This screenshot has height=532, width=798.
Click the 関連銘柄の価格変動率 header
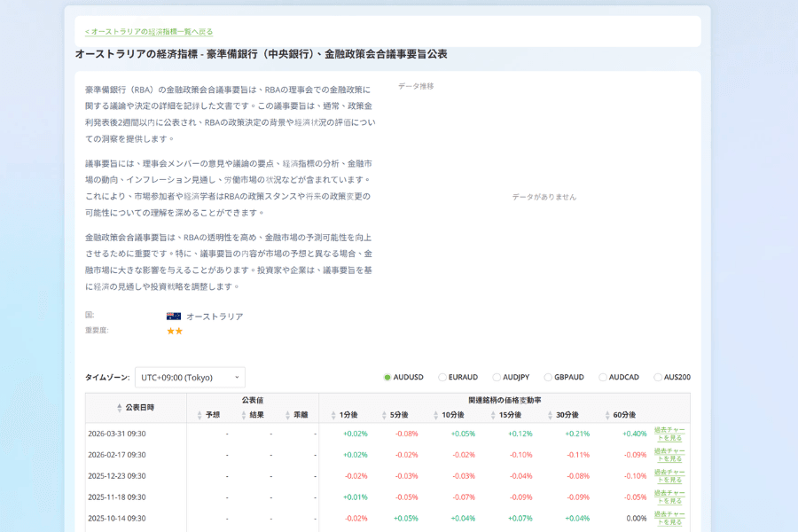[x=505, y=400]
